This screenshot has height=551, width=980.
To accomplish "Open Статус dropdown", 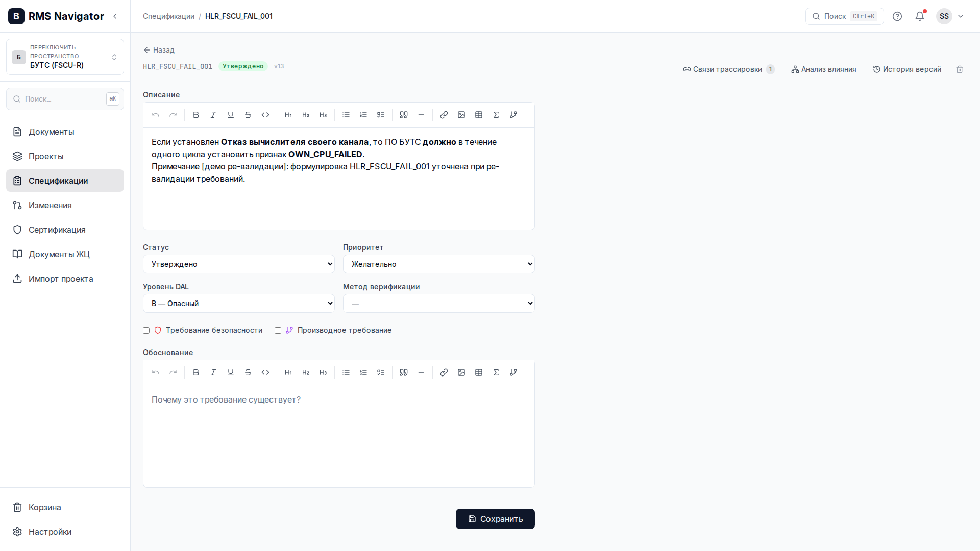I will [239, 264].
